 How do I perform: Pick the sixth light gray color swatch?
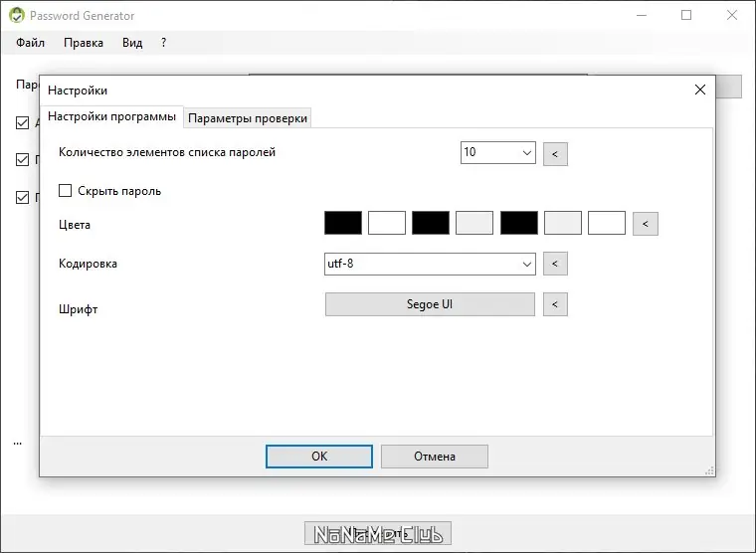click(563, 223)
